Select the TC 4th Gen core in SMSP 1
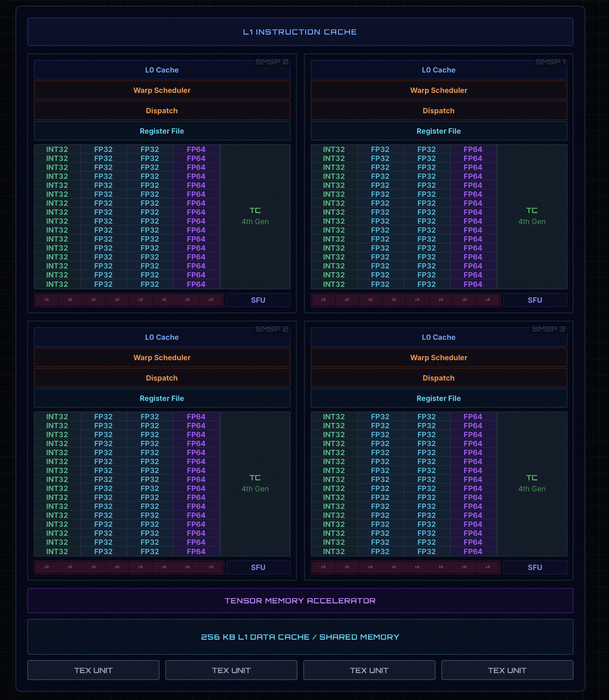The width and height of the screenshot is (609, 700). [532, 217]
